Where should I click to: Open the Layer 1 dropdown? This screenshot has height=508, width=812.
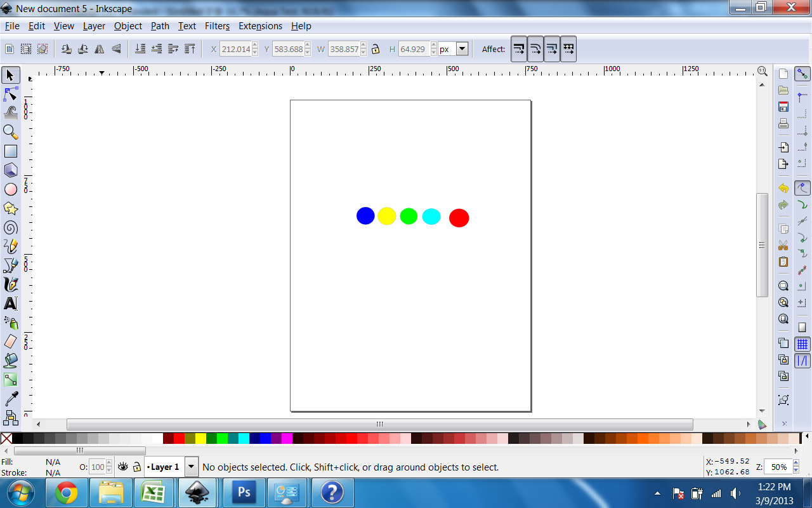pyautogui.click(x=192, y=467)
